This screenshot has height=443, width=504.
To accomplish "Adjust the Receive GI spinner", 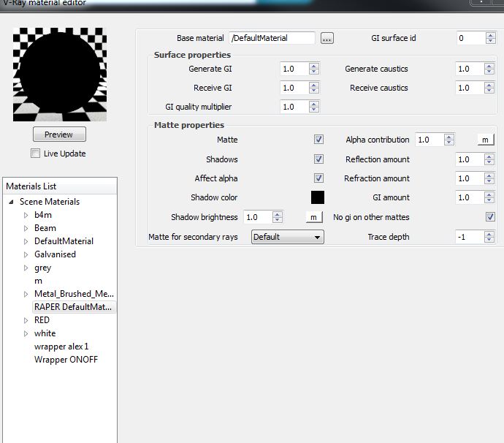I will [314, 88].
